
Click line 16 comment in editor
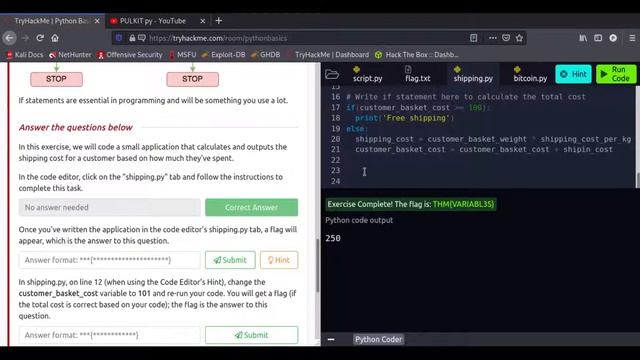(466, 97)
